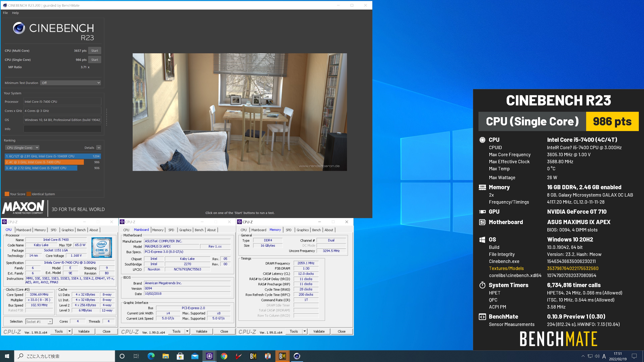Expand the ranking Details arrow
This screenshot has height=362, width=644.
tap(99, 148)
